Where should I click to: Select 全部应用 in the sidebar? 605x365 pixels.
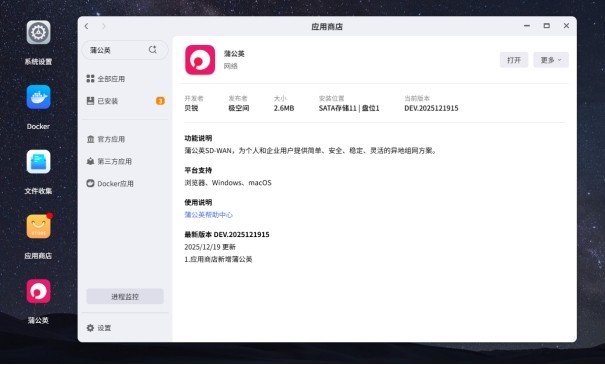point(125,79)
